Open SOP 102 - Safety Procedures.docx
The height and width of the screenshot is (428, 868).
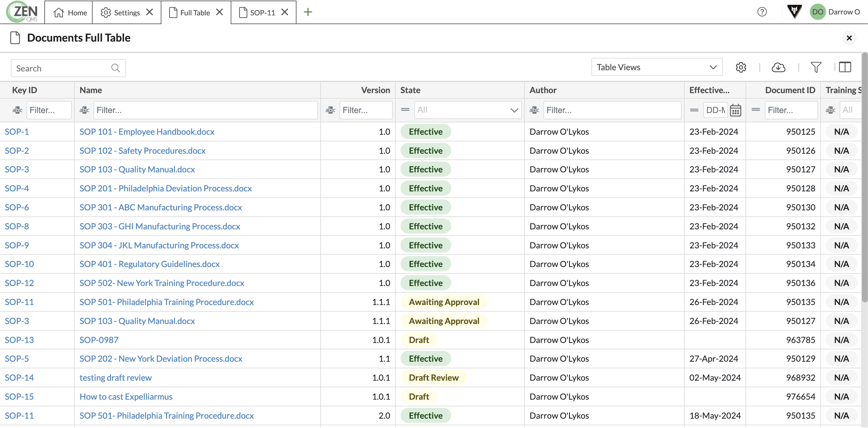click(x=142, y=150)
